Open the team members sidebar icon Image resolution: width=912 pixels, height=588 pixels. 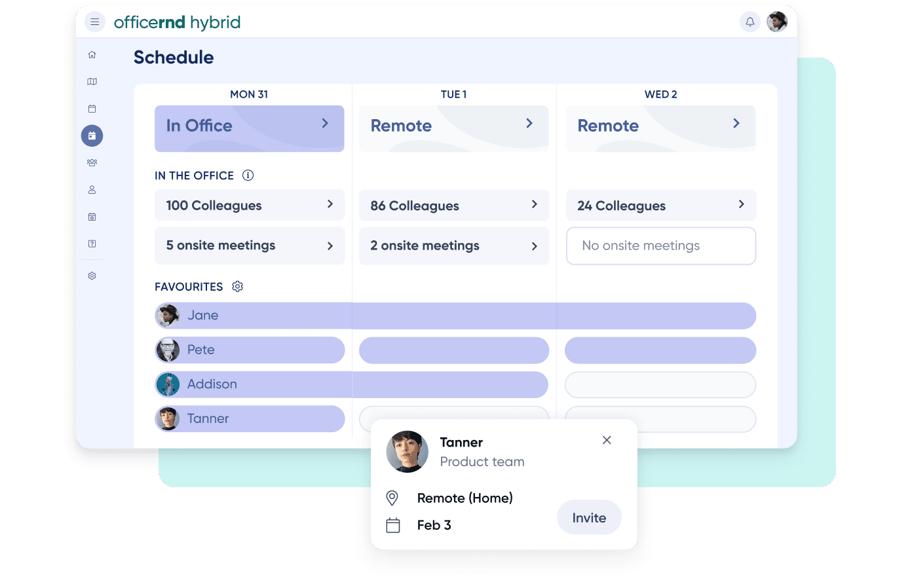click(x=92, y=162)
